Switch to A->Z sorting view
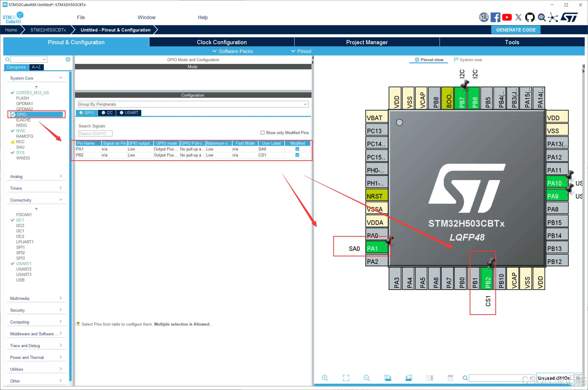The height and width of the screenshot is (390, 588). [x=36, y=67]
